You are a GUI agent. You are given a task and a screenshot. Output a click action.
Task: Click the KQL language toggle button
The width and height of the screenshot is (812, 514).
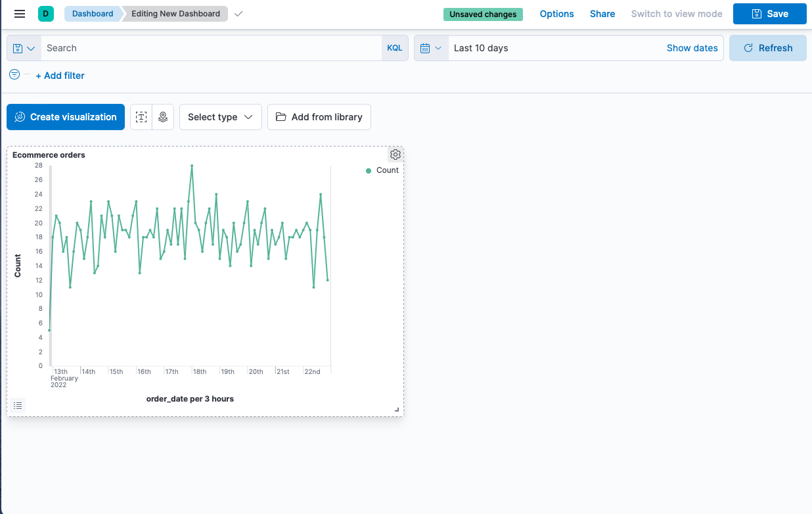click(x=394, y=47)
